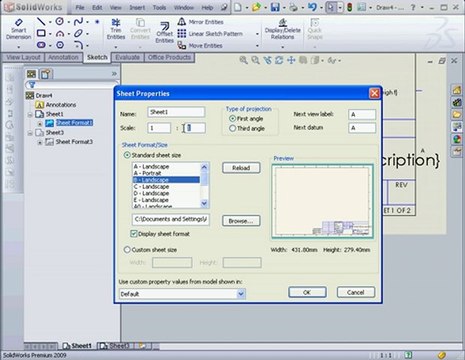Viewport: 465px width, 360px height.
Task: Click the Undo icon
Action: tap(312, 7)
